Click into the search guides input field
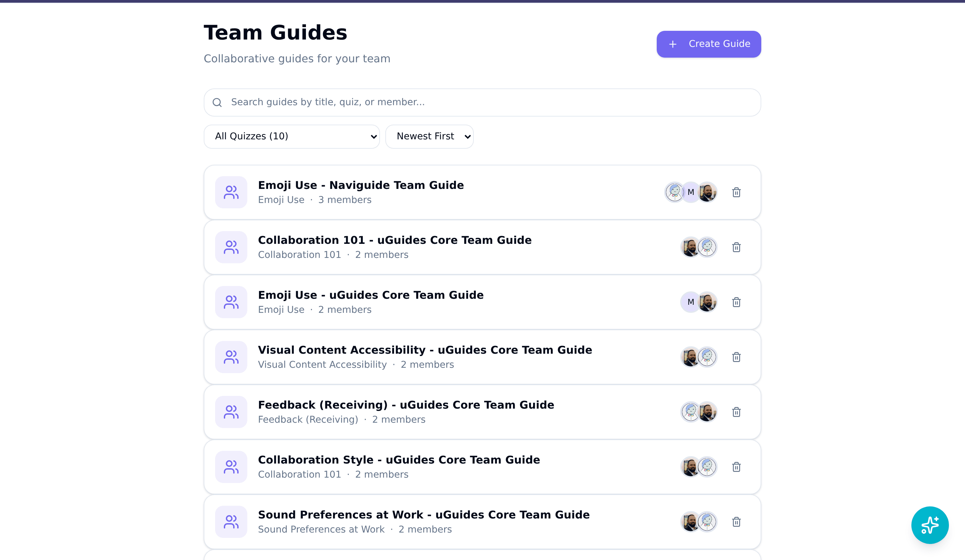 pyautogui.click(x=421, y=102)
